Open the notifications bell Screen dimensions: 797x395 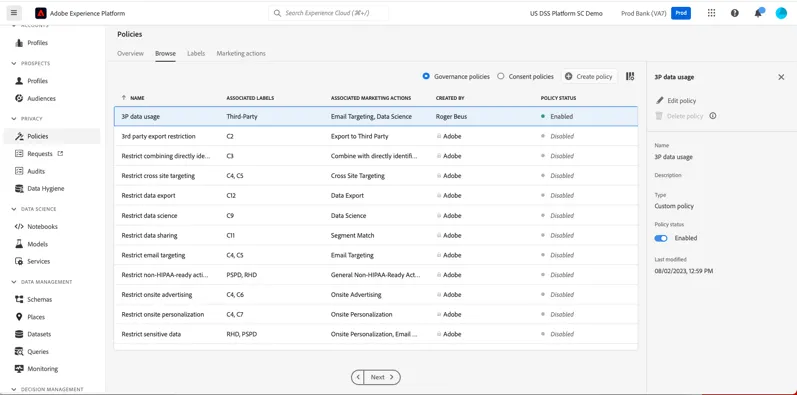click(x=758, y=13)
